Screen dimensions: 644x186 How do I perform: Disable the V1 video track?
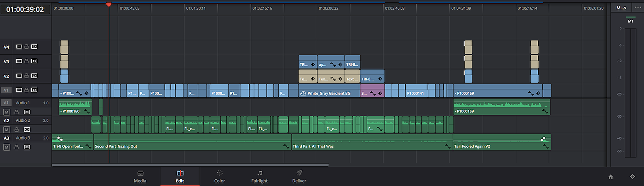click(19, 90)
